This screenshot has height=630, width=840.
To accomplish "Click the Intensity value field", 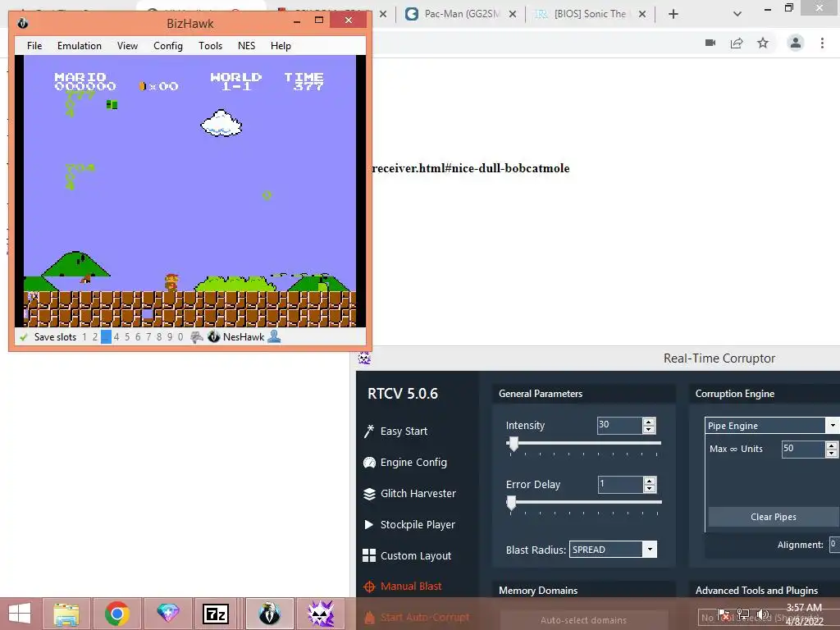I will tap(619, 426).
